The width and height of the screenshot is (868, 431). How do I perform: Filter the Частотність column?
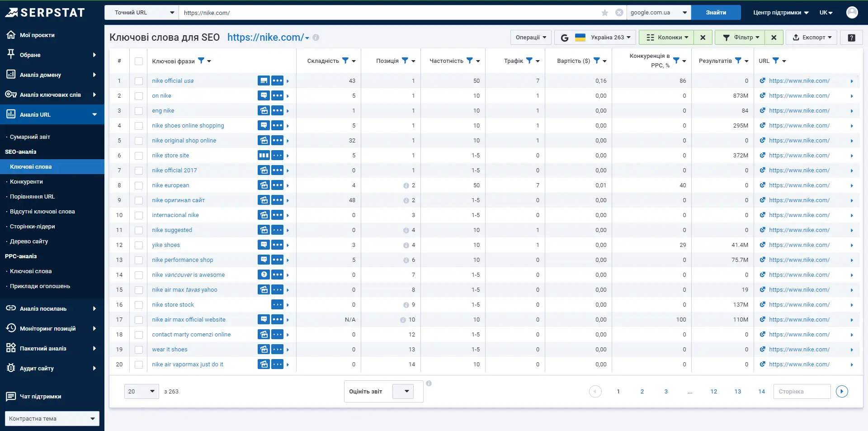coord(470,61)
